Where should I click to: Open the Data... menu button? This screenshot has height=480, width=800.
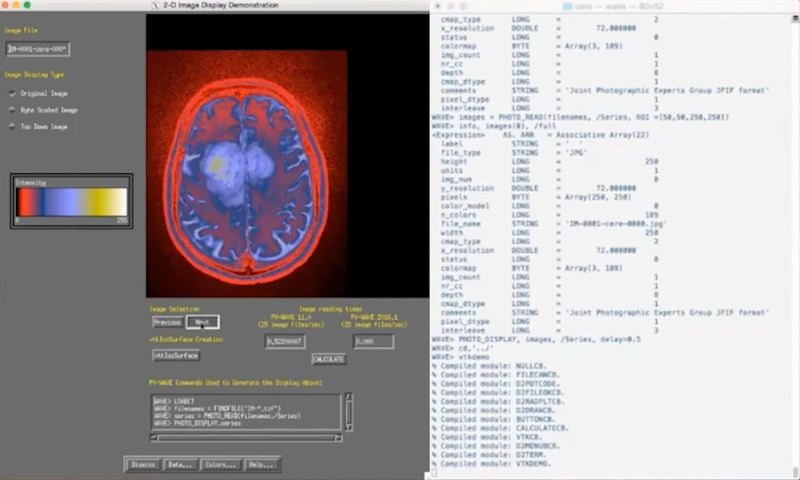180,465
